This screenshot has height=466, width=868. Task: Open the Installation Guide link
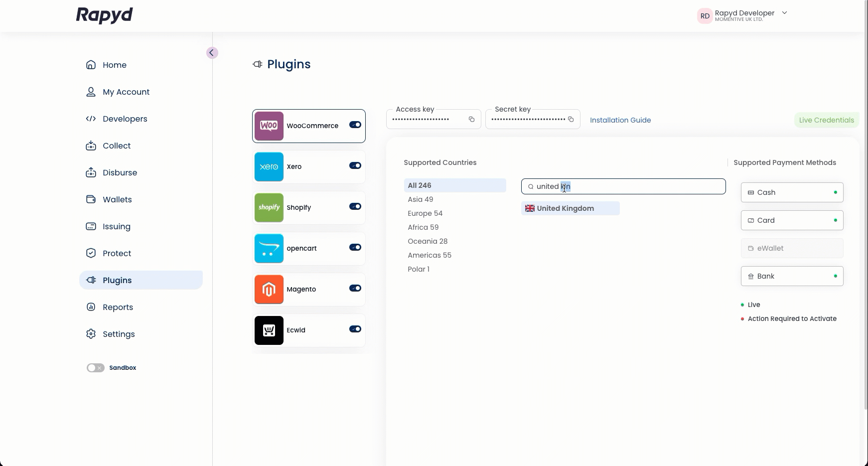click(x=620, y=120)
